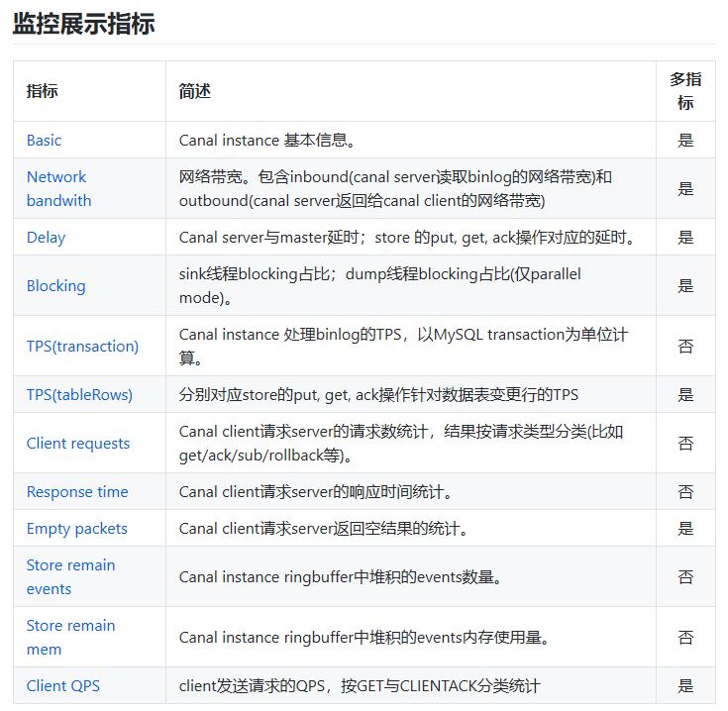Click the Client requests description text
Image resolution: width=728 pixels, height=711 pixels.
[401, 444]
